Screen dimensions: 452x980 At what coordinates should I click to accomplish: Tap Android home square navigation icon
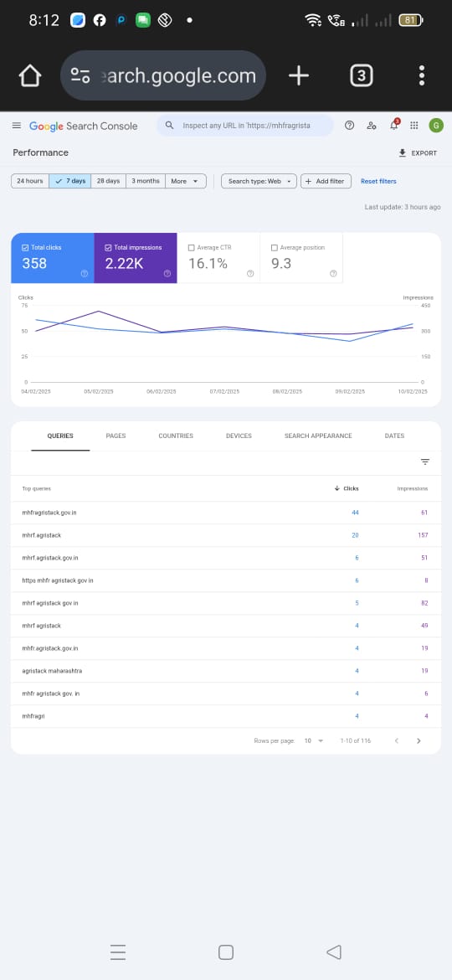click(x=226, y=952)
